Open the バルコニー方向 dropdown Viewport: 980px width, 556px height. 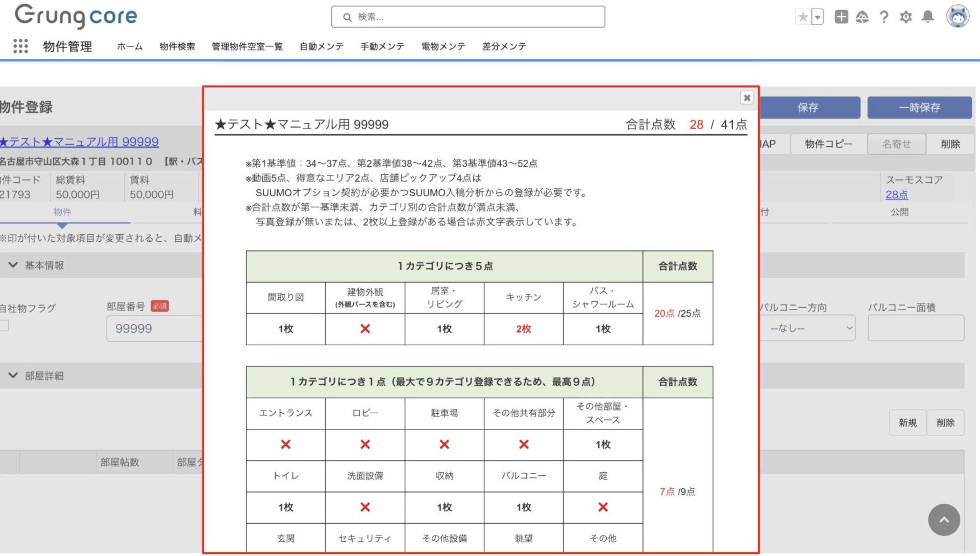[x=807, y=328]
